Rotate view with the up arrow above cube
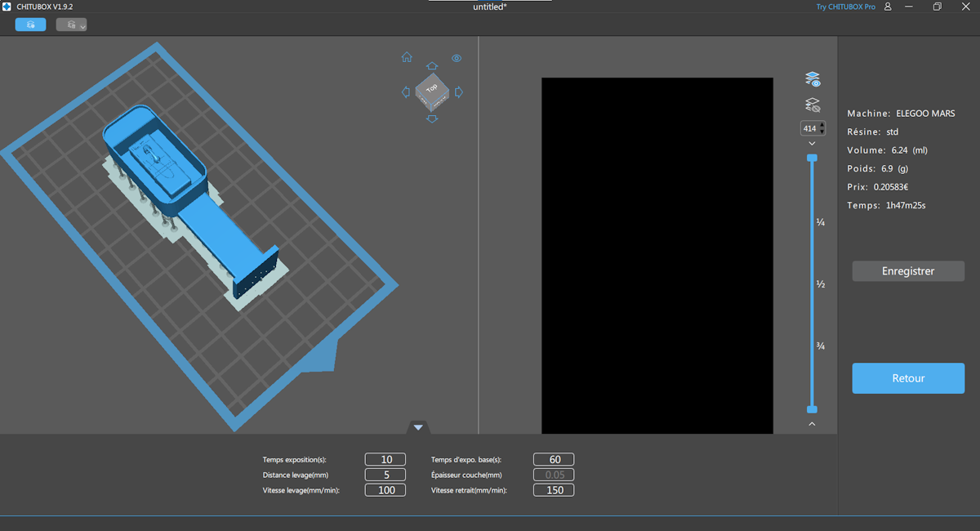The width and height of the screenshot is (980, 531). [432, 65]
